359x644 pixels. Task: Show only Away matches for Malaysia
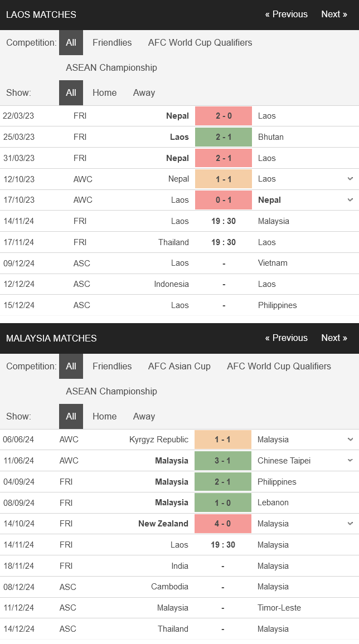pyautogui.click(x=144, y=416)
